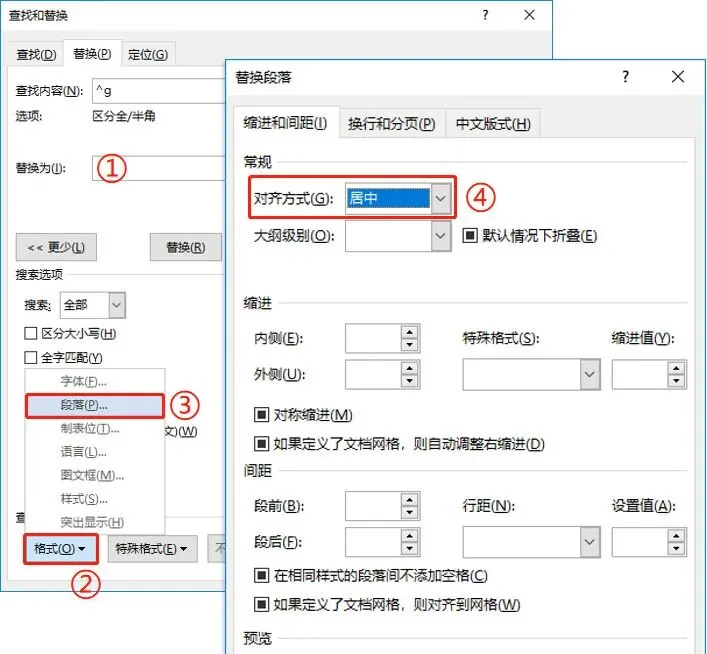
Task: Switch to 缩进和间距(I) tab
Action: tap(285, 123)
